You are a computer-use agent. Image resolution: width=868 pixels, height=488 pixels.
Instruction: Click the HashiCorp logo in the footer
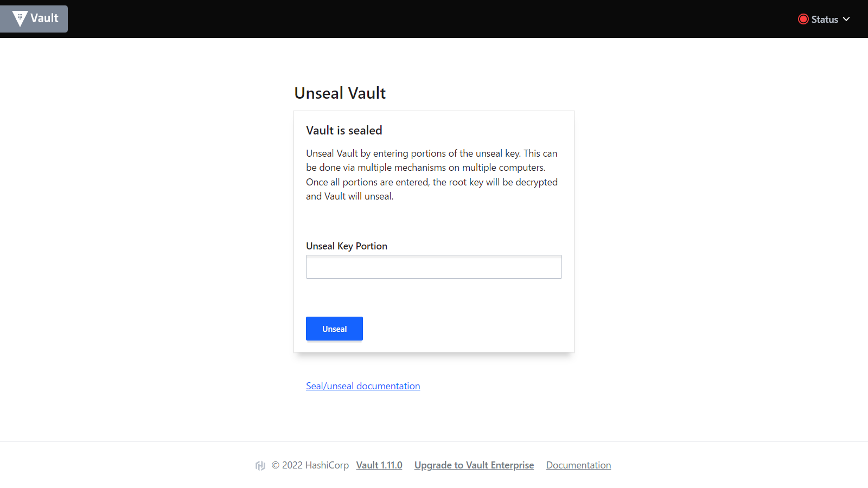coord(260,466)
